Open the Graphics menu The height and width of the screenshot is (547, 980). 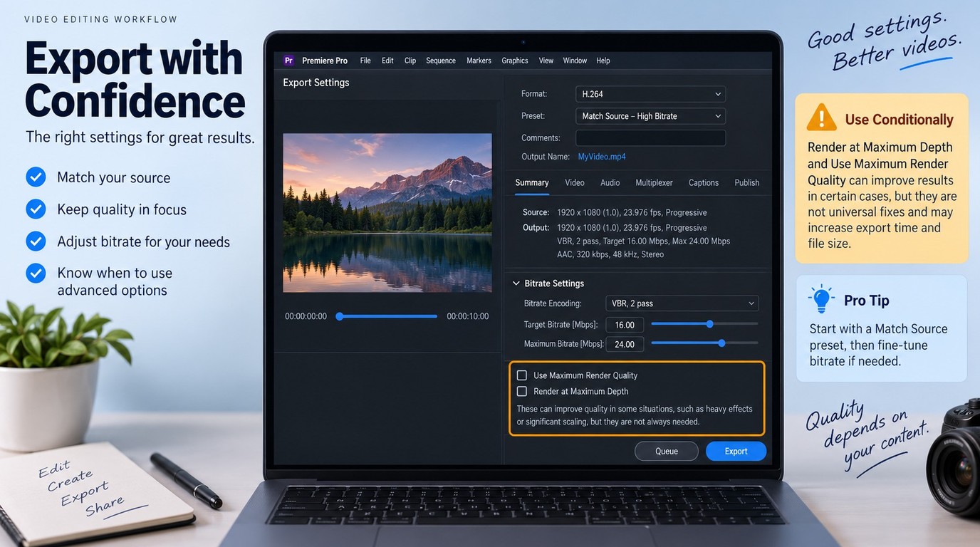click(x=515, y=61)
